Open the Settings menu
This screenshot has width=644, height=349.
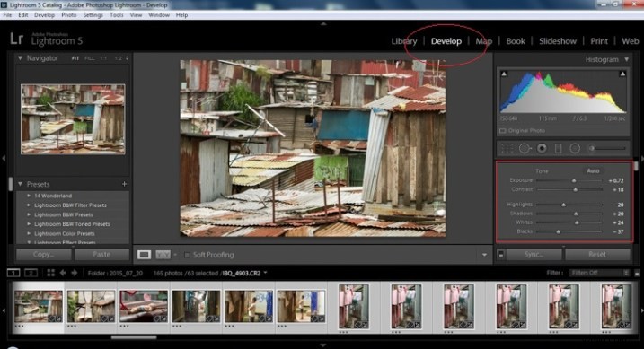(93, 15)
